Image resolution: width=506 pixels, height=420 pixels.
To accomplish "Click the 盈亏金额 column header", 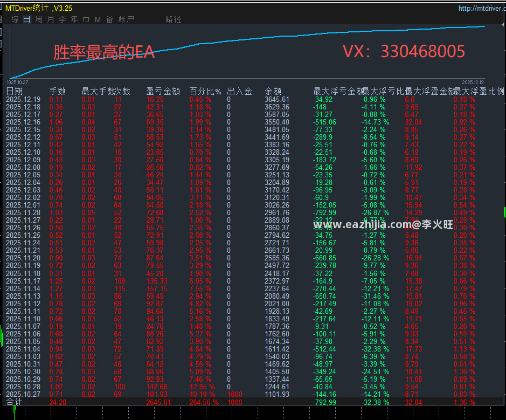I will [163, 91].
